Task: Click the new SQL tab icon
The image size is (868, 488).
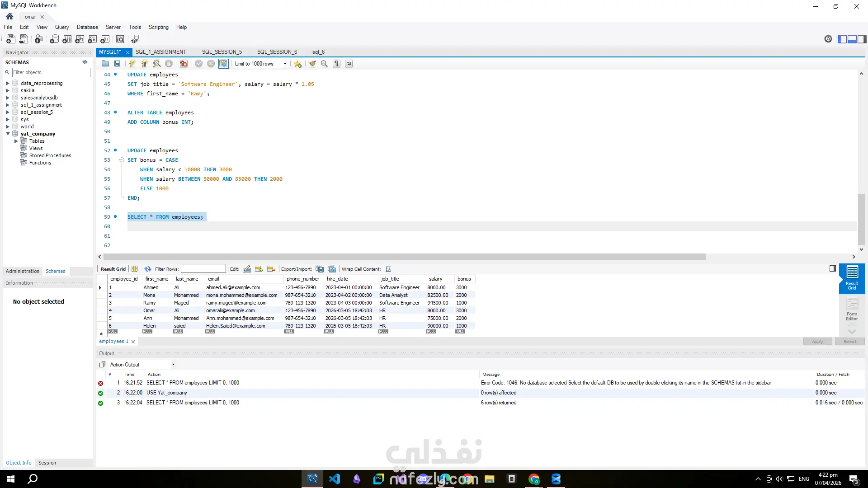Action: [11, 39]
